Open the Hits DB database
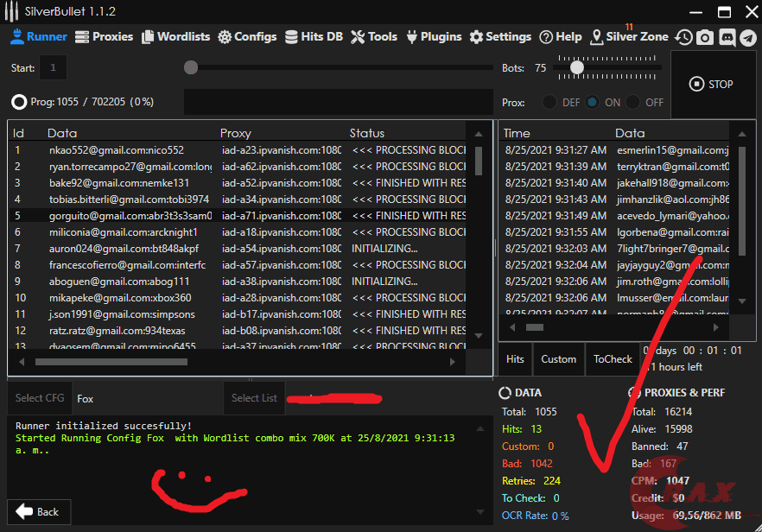The height and width of the screenshot is (532, 762). point(314,37)
